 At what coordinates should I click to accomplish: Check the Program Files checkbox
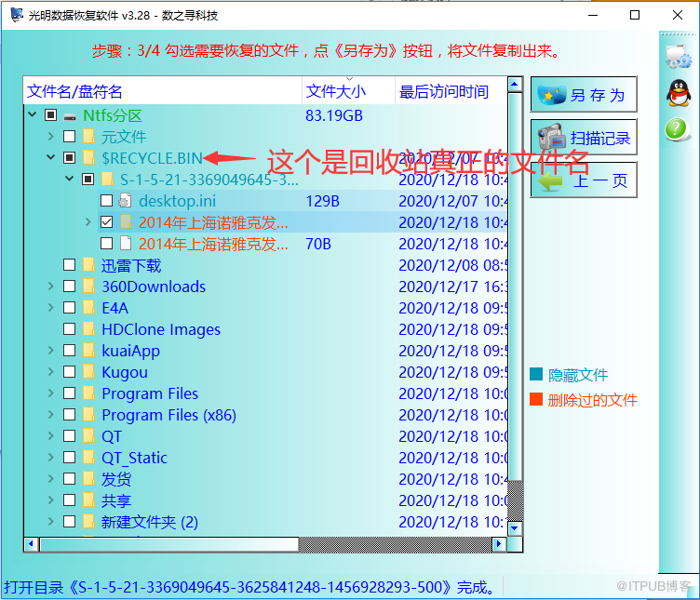pos(69,393)
